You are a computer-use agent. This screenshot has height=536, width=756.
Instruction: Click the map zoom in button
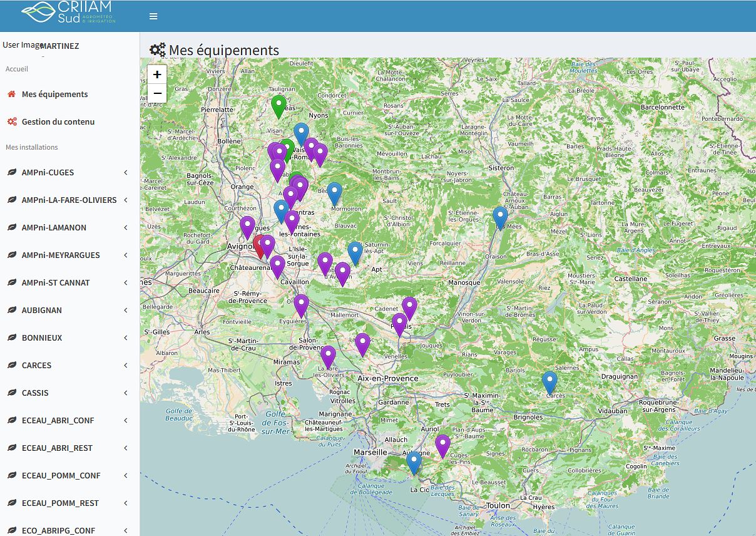(x=157, y=75)
